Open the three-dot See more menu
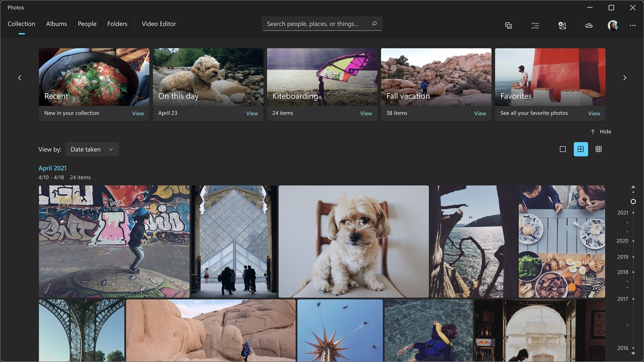 633,26
